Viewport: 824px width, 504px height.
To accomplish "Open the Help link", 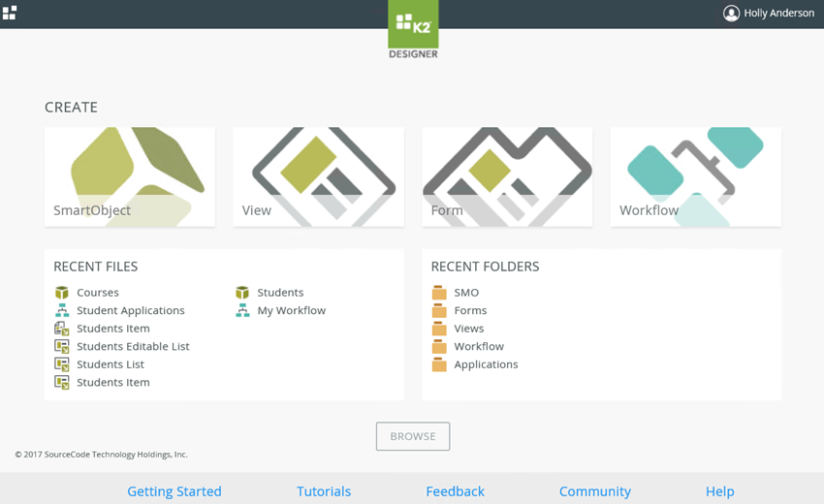I will pos(720,491).
